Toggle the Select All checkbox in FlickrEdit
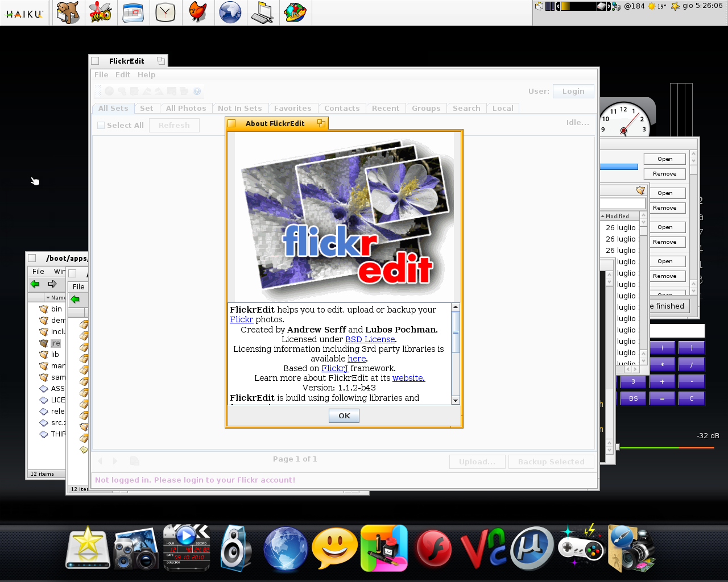This screenshot has height=582, width=728. click(101, 125)
